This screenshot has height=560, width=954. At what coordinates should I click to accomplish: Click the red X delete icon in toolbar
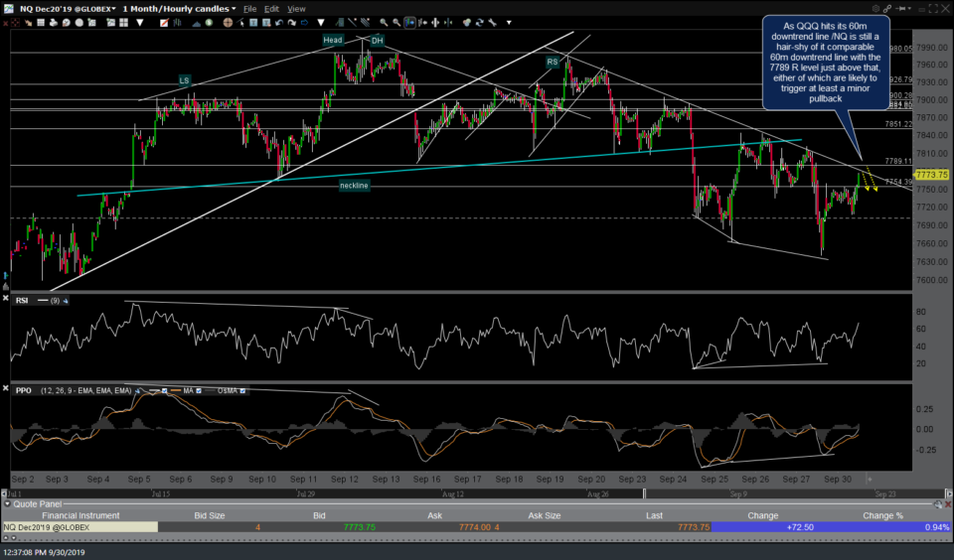click(x=5, y=23)
